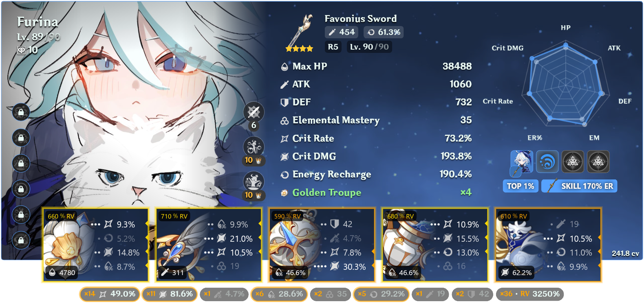Open the feather artifact with 311 ATK

coord(209,245)
